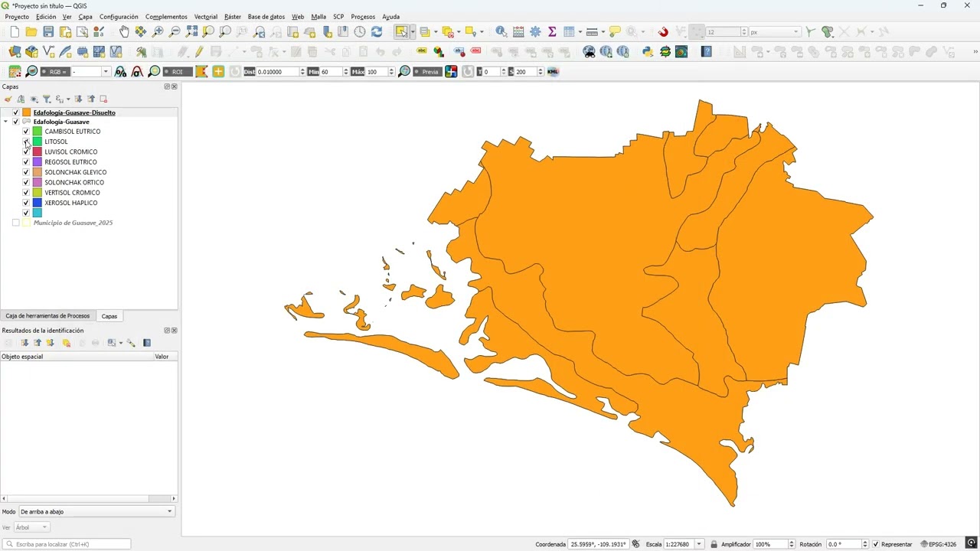Toggle visibility of Edafologia-Guasave layer
The width and height of the screenshot is (980, 551).
(x=15, y=122)
